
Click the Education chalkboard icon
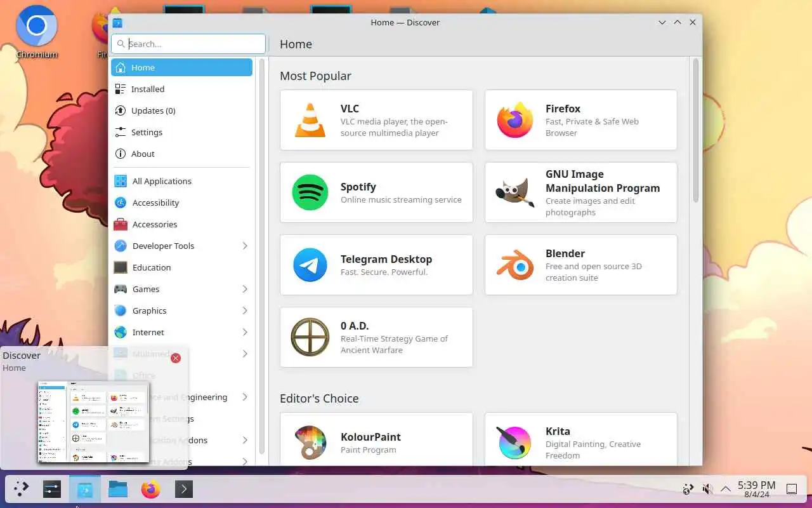coord(121,267)
